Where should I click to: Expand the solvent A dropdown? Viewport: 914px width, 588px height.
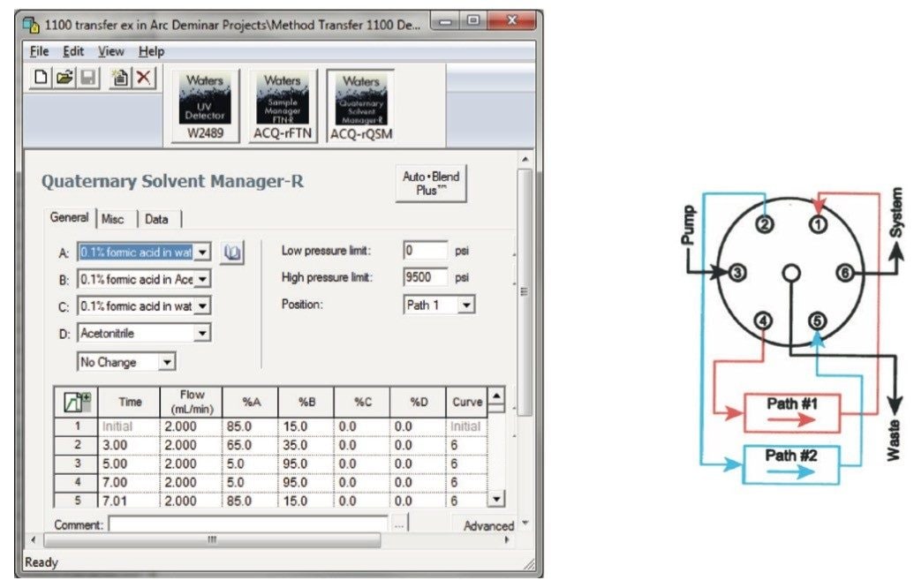202,253
